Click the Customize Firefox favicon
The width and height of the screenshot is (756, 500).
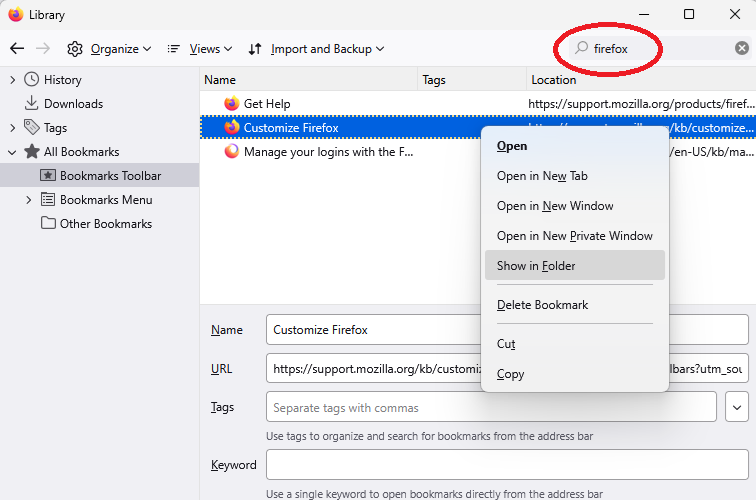click(x=232, y=127)
